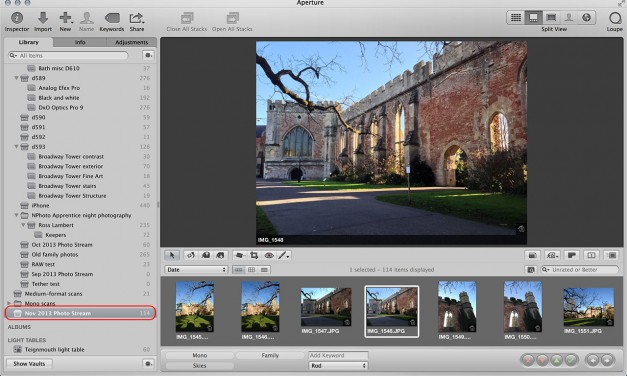Viewport: 627px width, 376px height.
Task: Click the All Items search field
Action: point(68,55)
